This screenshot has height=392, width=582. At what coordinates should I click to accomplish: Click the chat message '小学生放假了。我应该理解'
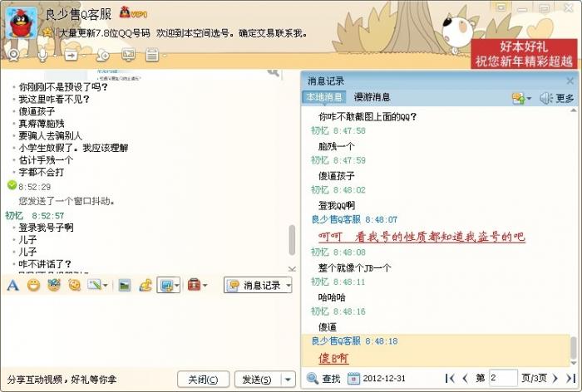click(73, 148)
